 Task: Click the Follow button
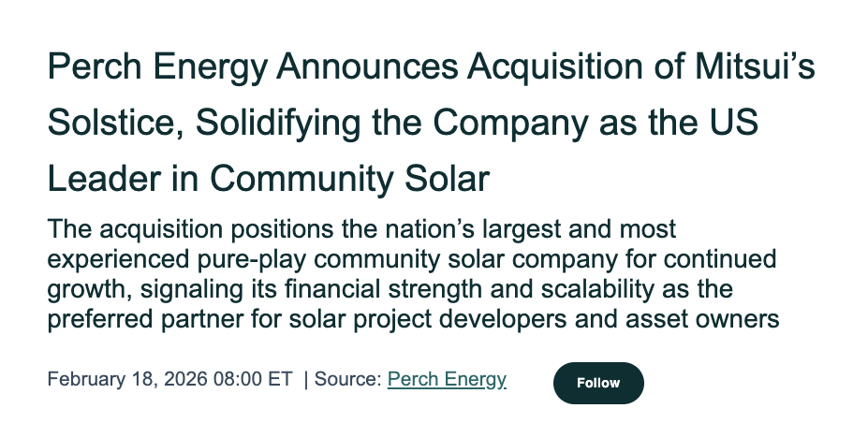598,383
